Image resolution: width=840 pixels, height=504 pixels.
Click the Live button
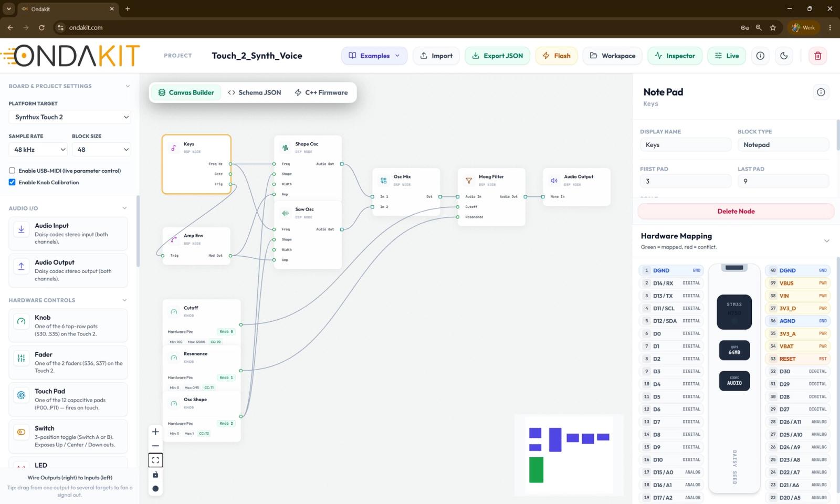tap(727, 56)
